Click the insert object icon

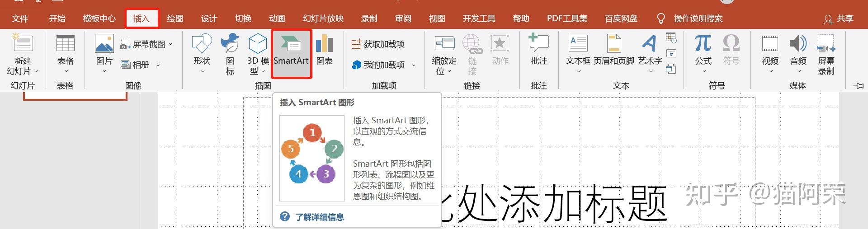(671, 69)
